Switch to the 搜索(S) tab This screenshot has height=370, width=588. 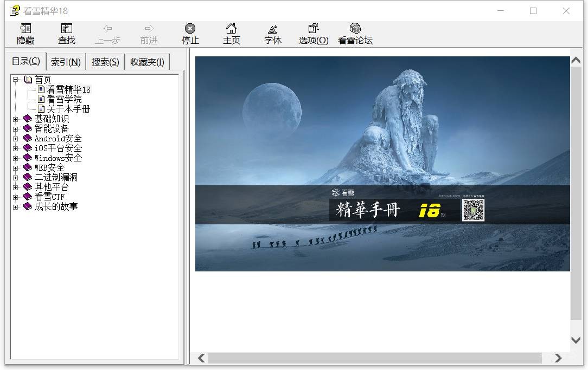tap(105, 62)
